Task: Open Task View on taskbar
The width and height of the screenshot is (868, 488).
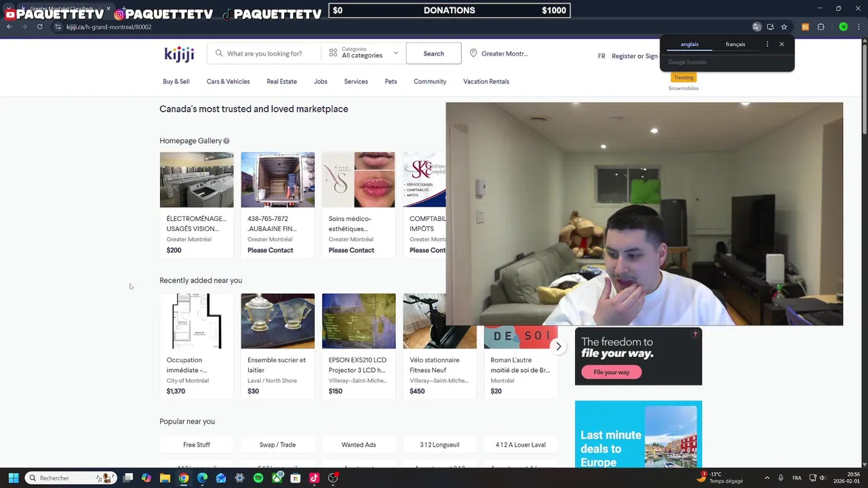Action: (127, 478)
